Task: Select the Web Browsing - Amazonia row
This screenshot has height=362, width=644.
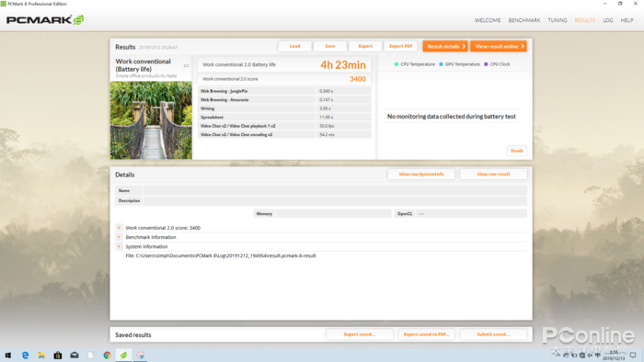Action: click(284, 99)
